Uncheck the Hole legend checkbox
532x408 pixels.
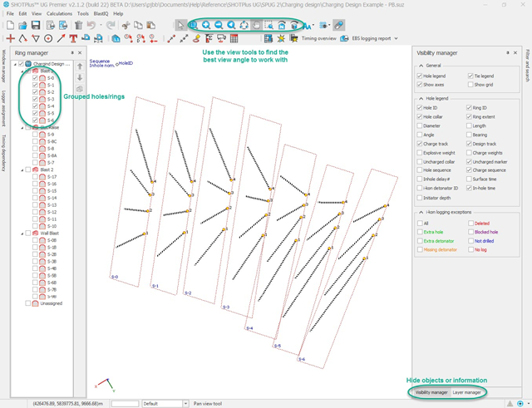(x=419, y=76)
